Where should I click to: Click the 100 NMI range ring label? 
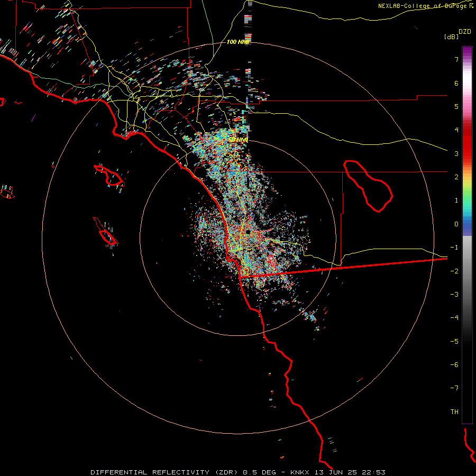point(239,42)
